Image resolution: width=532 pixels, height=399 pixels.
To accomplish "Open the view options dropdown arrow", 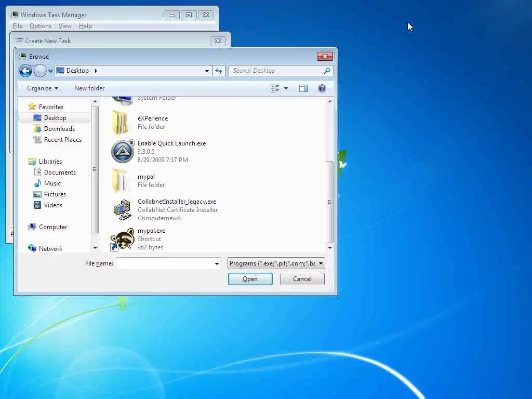I will [x=286, y=88].
